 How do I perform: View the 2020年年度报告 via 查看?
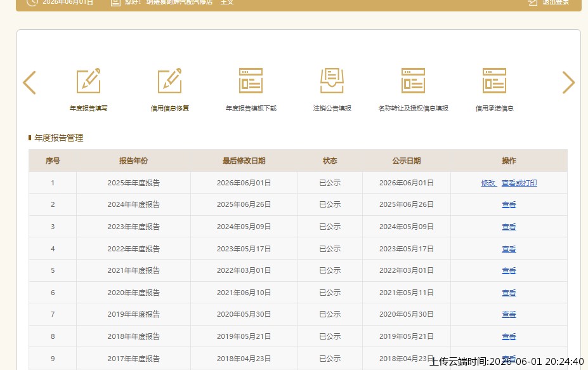[x=509, y=293]
